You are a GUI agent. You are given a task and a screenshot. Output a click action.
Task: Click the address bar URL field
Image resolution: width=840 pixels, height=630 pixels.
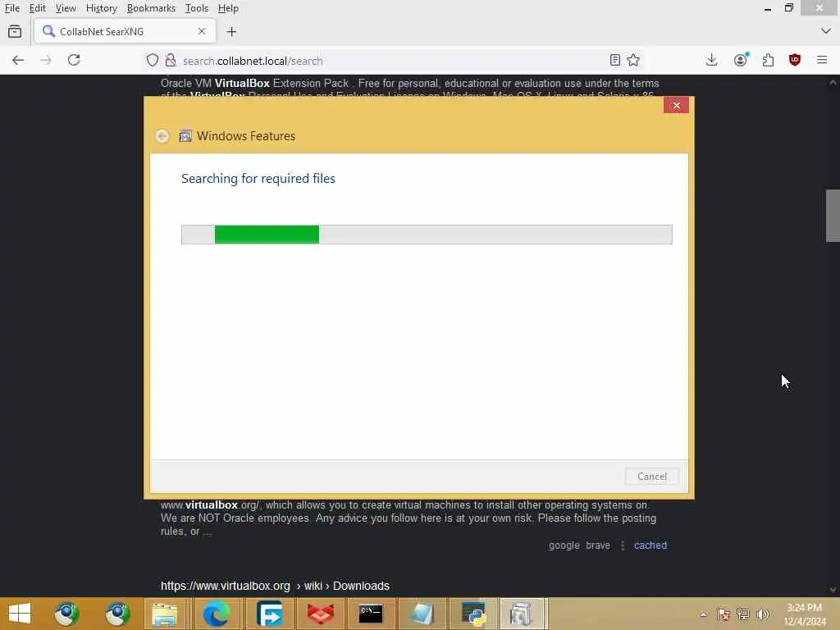[391, 61]
